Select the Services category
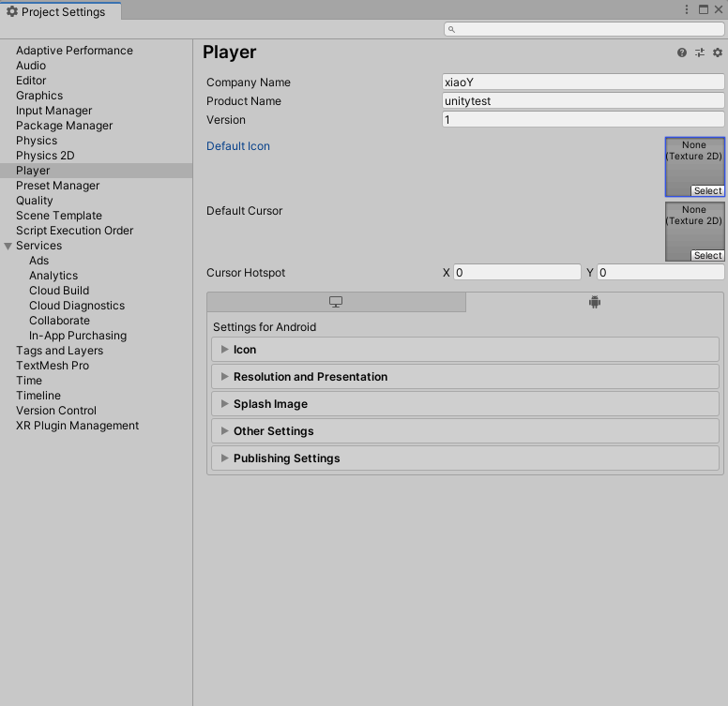Image resolution: width=728 pixels, height=706 pixels. click(39, 246)
